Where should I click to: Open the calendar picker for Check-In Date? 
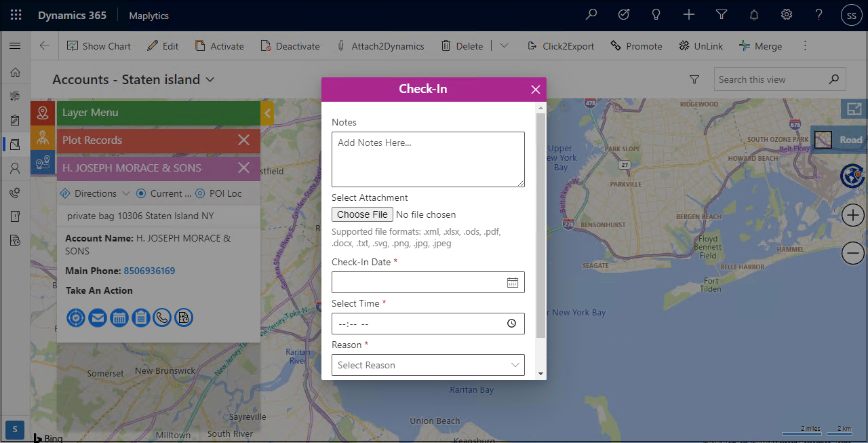point(513,282)
